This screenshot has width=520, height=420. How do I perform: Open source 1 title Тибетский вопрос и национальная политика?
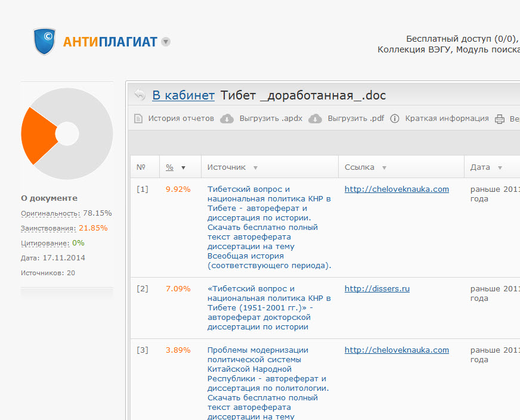tap(270, 227)
